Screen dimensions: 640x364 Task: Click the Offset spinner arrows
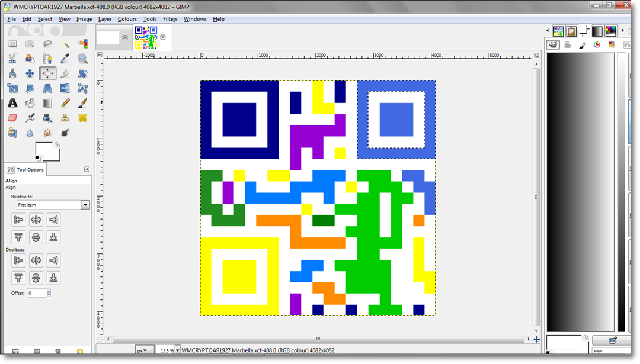49,292
